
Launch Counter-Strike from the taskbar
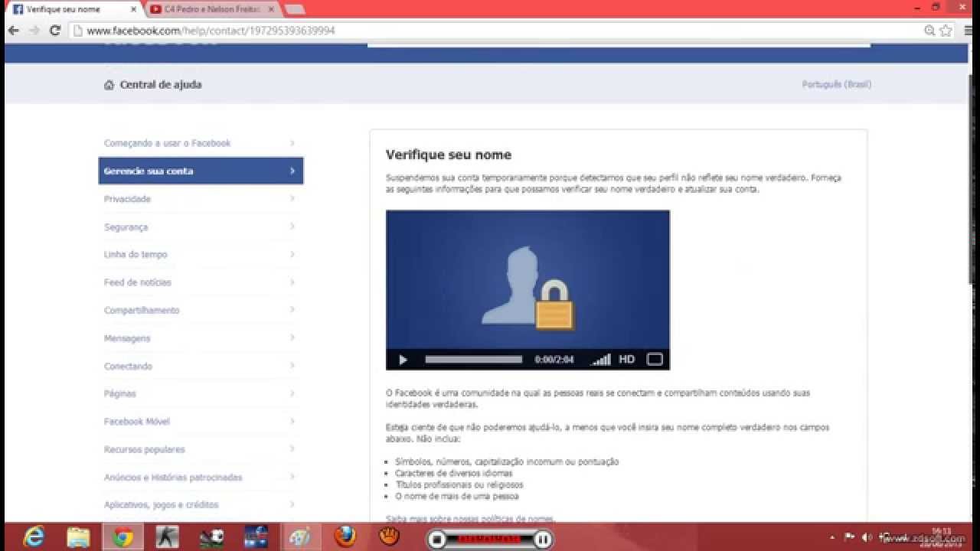(167, 537)
